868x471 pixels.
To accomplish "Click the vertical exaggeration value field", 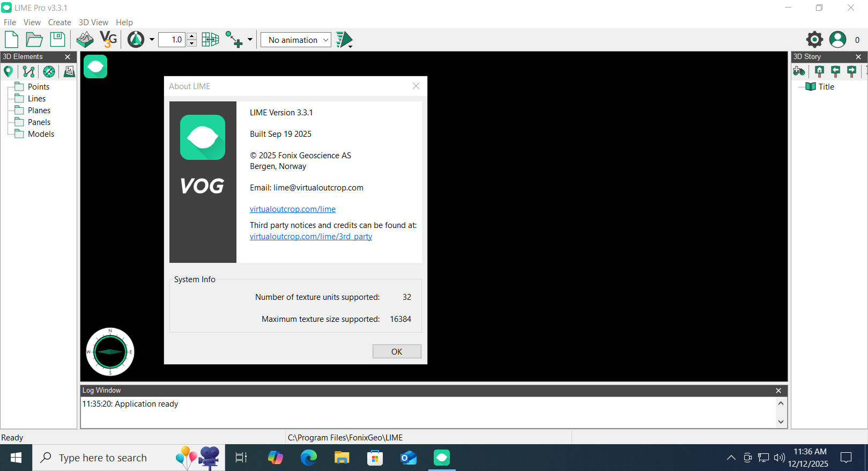I will tap(172, 40).
